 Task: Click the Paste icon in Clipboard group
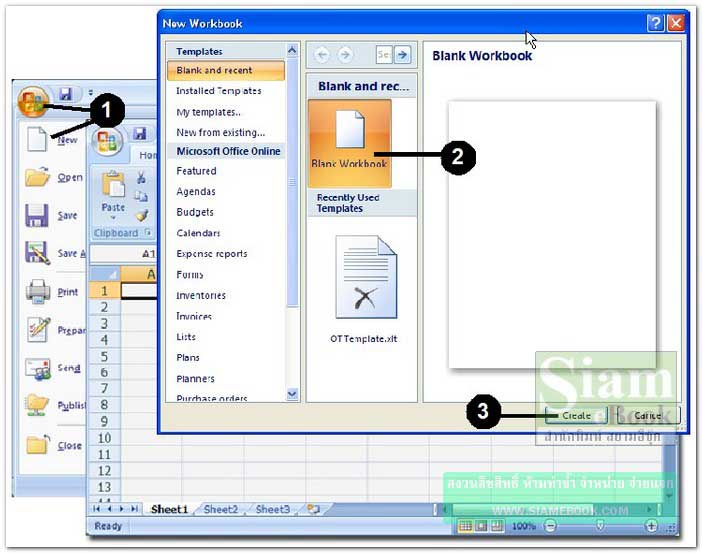pos(113,186)
